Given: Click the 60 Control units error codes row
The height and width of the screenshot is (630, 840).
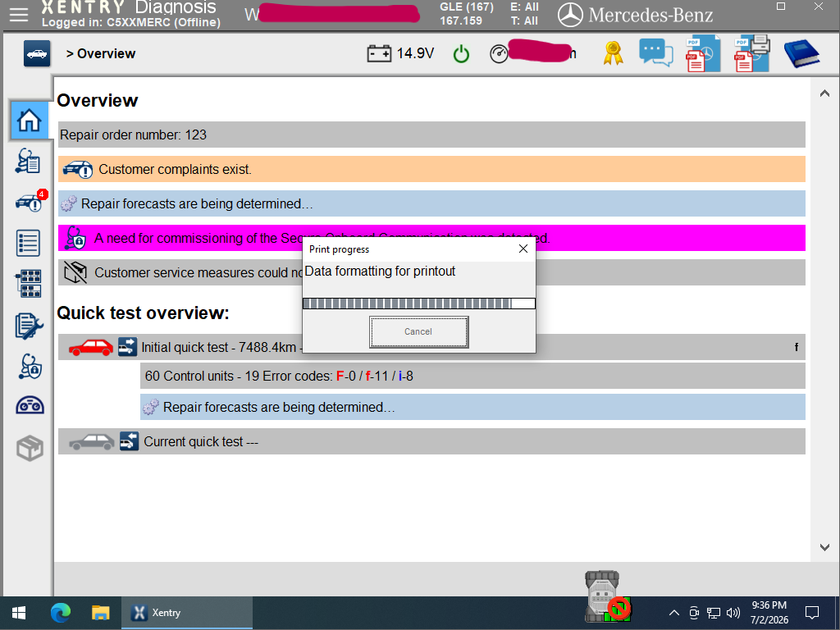Looking at the screenshot, I should [472, 376].
